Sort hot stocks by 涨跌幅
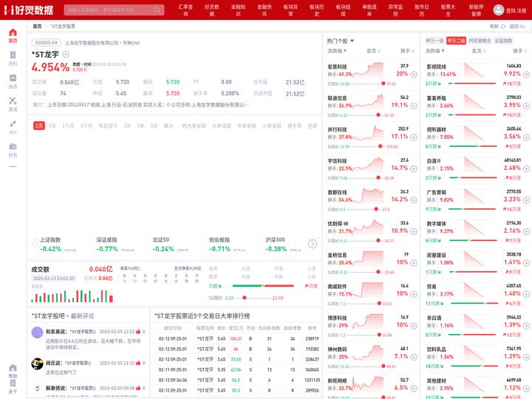The image size is (532, 399). tap(337, 51)
